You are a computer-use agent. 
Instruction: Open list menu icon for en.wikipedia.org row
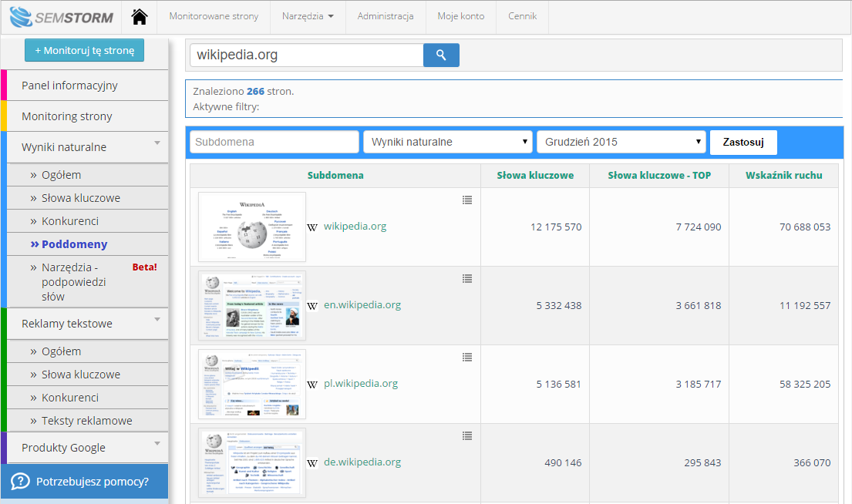(467, 279)
